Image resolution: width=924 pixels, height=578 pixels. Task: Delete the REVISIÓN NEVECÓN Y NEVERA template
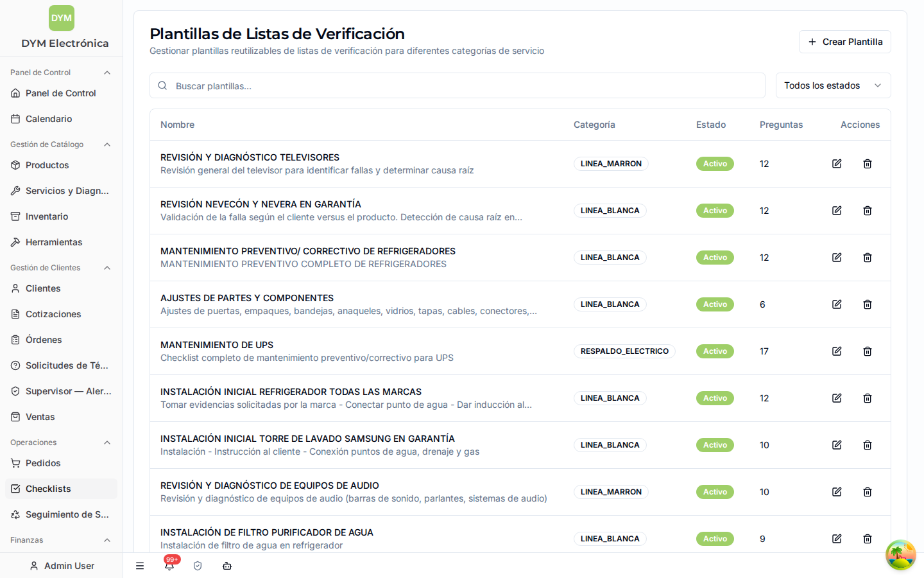[868, 211]
